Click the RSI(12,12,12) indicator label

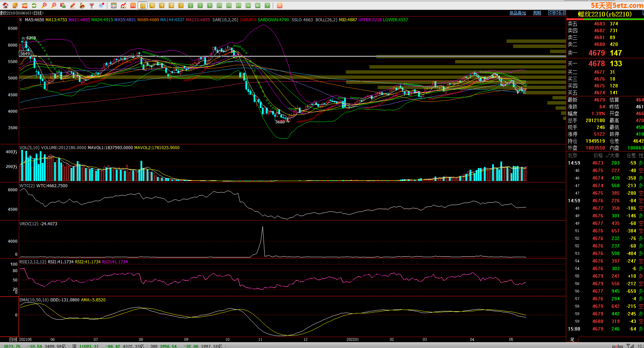pos(33,262)
